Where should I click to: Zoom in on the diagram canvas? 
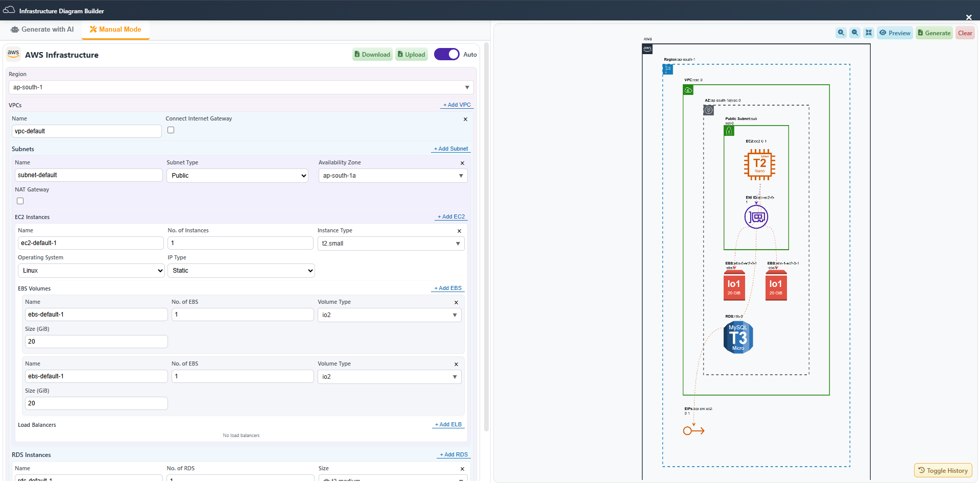841,33
